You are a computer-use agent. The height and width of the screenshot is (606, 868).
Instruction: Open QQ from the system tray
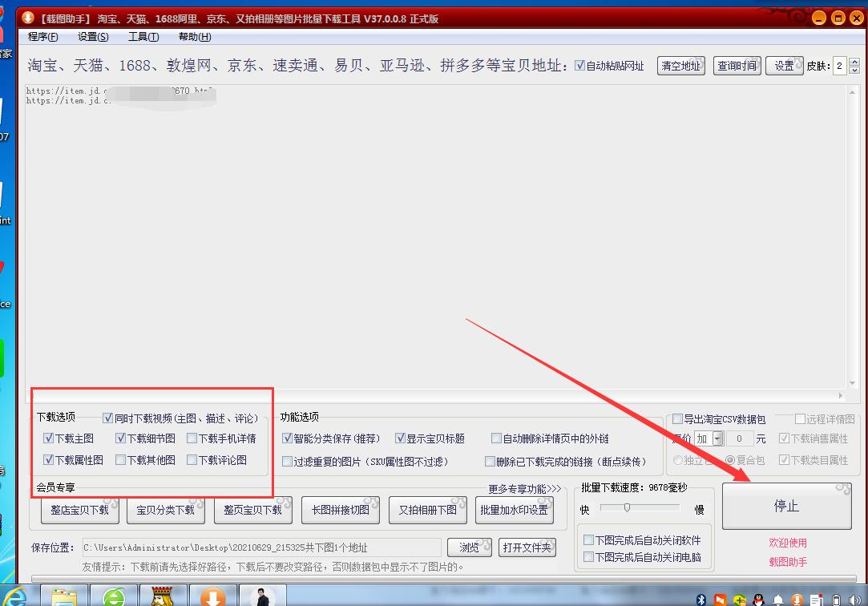(757, 597)
